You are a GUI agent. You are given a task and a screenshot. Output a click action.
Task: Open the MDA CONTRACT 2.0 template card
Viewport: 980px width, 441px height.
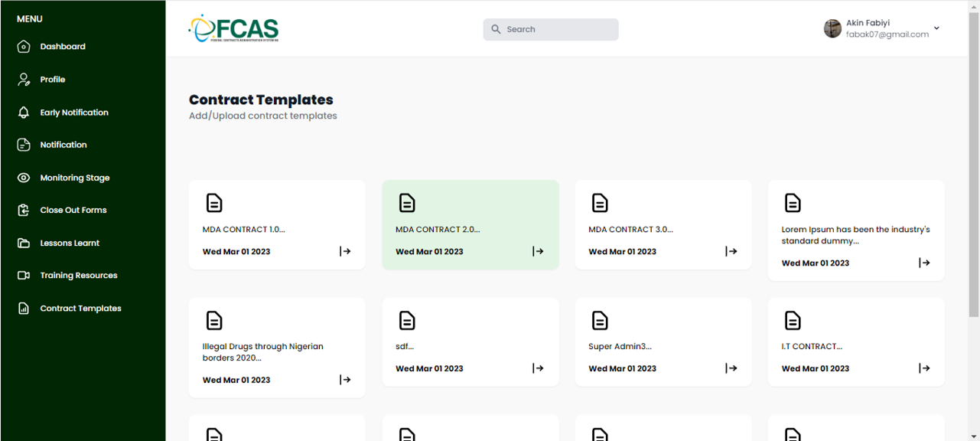tap(470, 224)
